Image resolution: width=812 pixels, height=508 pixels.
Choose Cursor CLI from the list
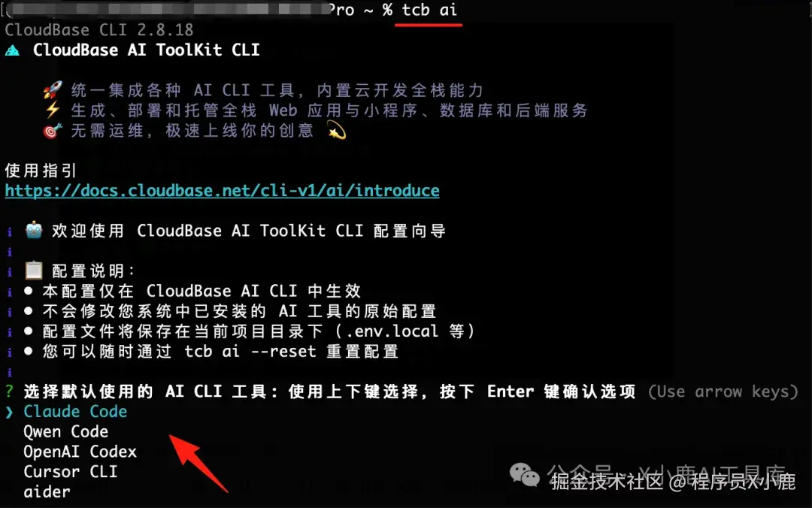(71, 472)
